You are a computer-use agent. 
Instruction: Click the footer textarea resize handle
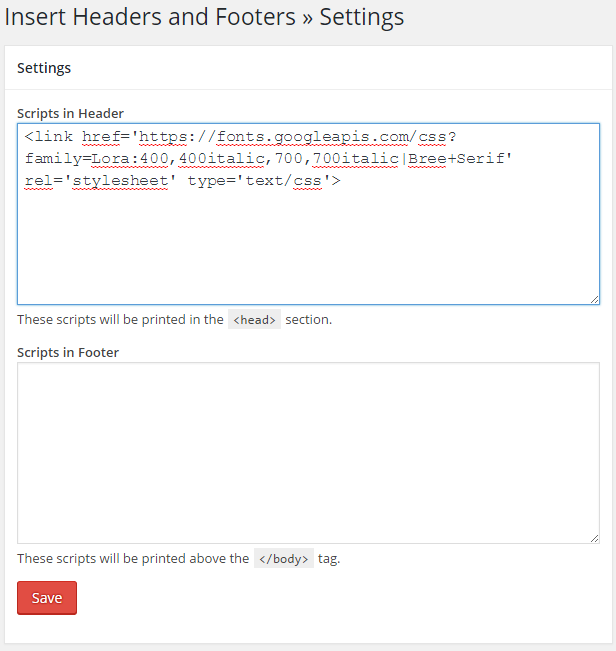(x=594, y=538)
